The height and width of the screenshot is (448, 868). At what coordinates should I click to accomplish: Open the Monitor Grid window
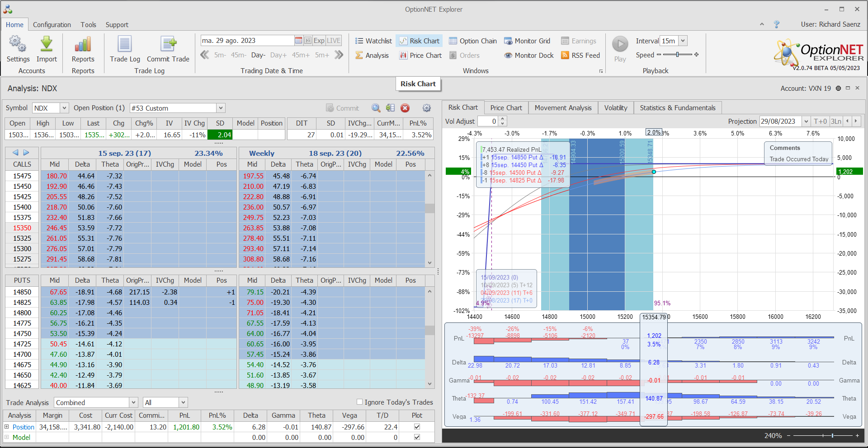tap(527, 41)
